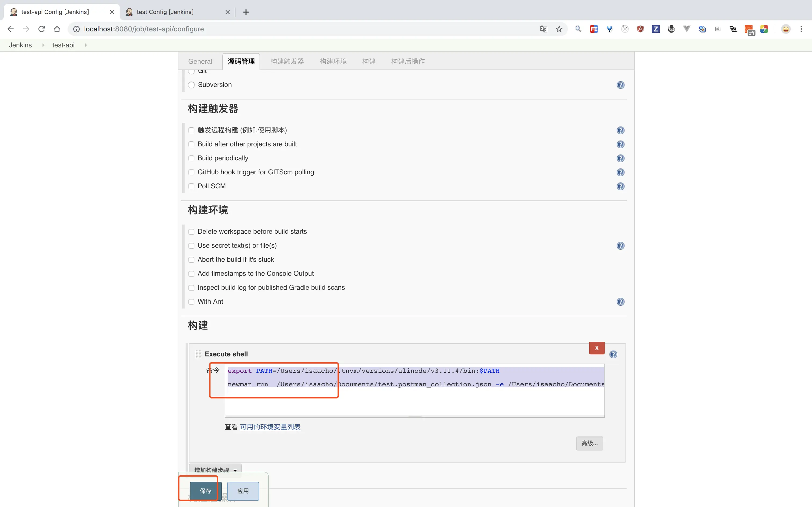
Task: Open help for Build periodically
Action: click(620, 158)
